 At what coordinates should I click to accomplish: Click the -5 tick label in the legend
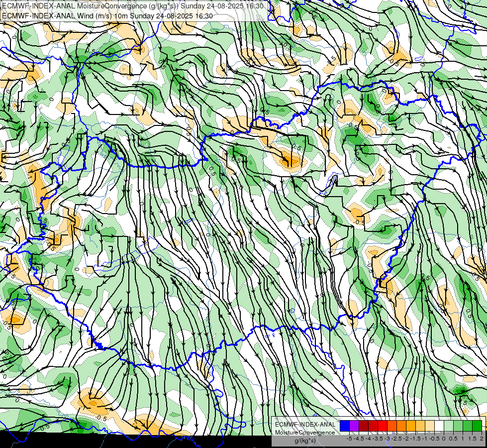(x=349, y=439)
